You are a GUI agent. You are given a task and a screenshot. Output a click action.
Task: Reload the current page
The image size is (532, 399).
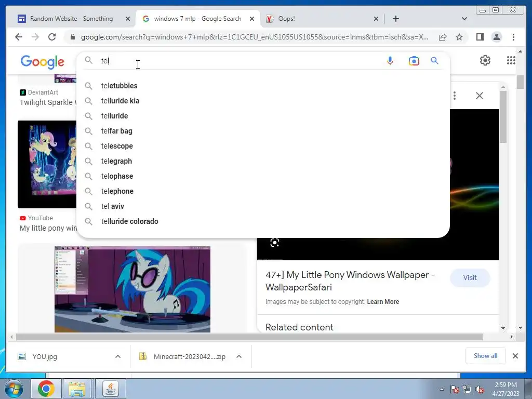point(52,37)
